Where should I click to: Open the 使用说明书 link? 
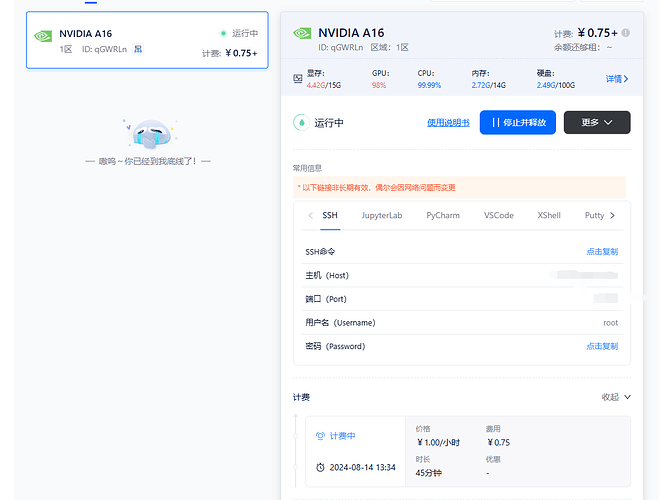448,122
